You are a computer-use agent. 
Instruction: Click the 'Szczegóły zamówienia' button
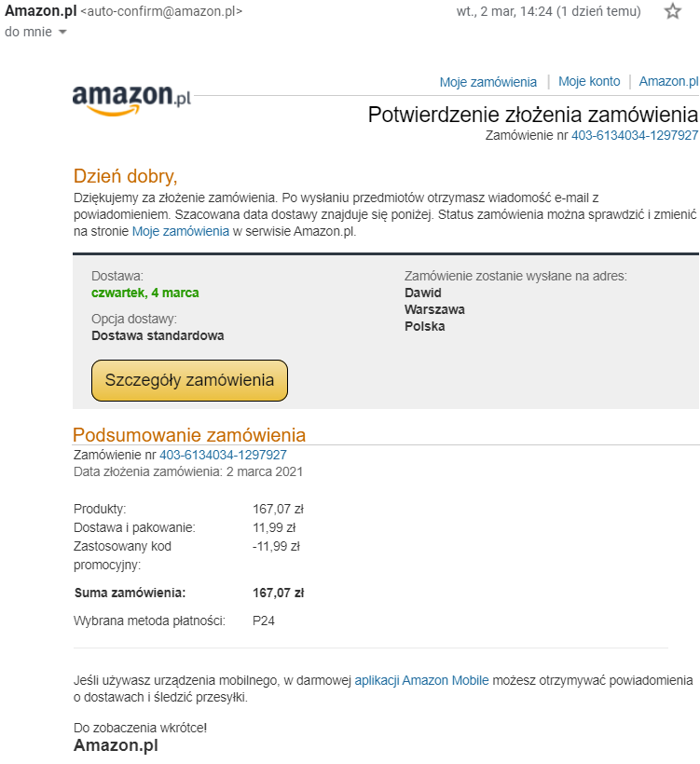tap(189, 380)
